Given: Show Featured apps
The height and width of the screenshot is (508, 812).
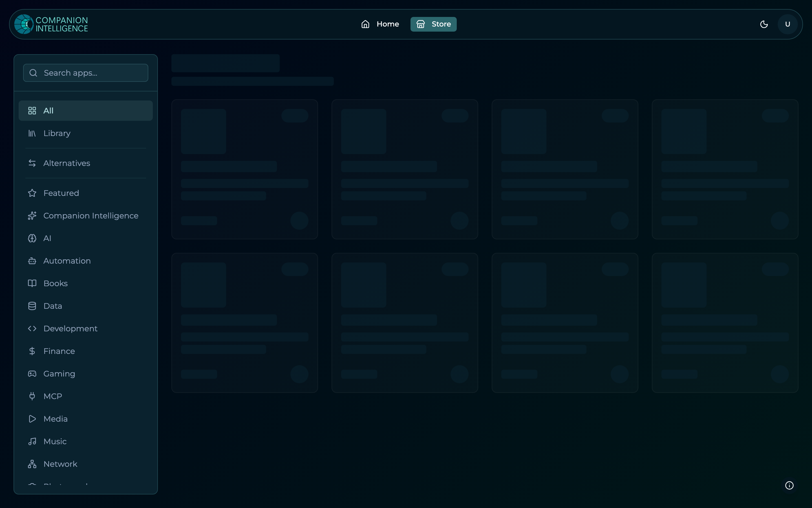Looking at the screenshot, I should [85, 193].
